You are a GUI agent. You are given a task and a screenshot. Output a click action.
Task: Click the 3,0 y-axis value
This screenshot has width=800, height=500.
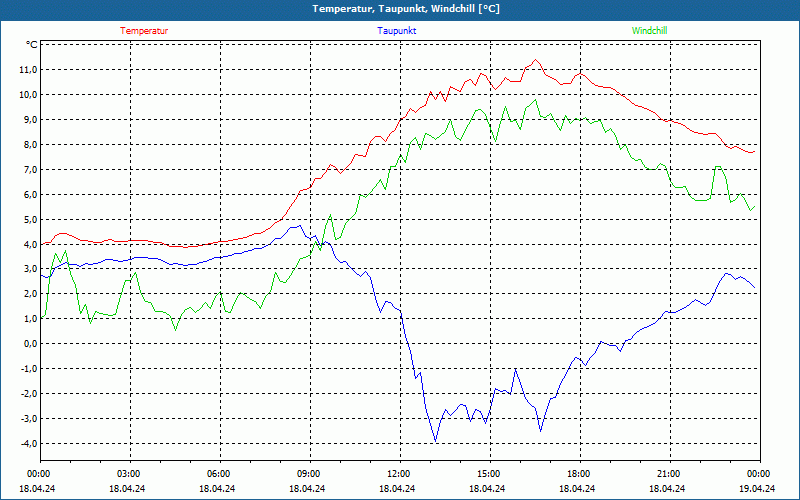point(30,269)
